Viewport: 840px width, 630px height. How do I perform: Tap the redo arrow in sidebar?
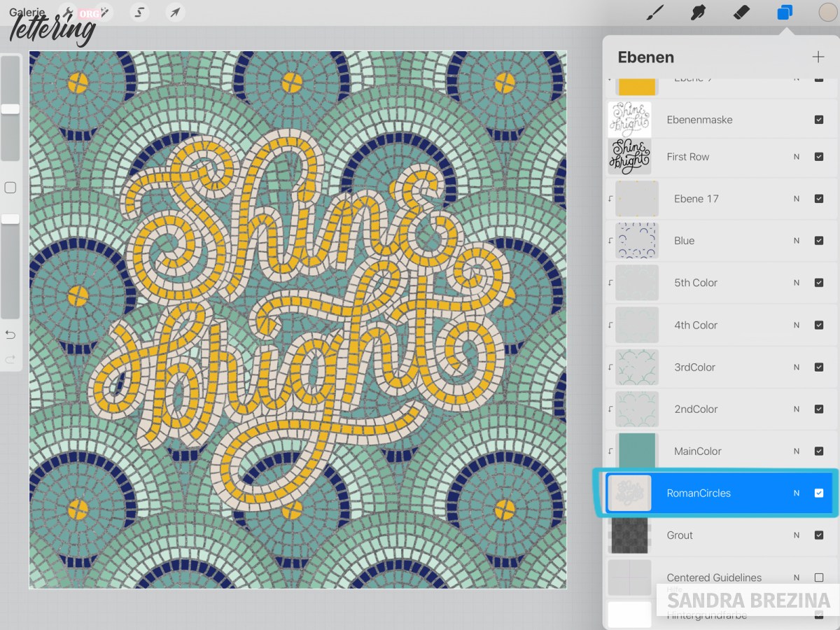tap(10, 359)
